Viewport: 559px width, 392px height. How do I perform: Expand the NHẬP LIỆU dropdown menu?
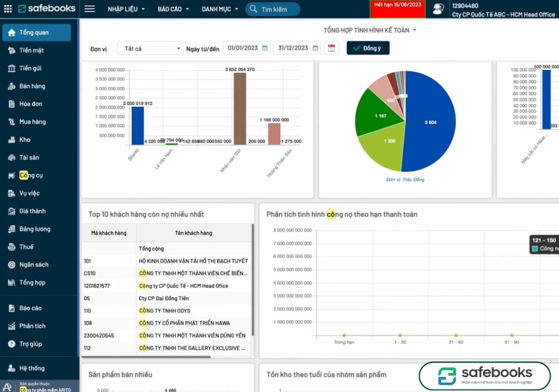(x=126, y=9)
